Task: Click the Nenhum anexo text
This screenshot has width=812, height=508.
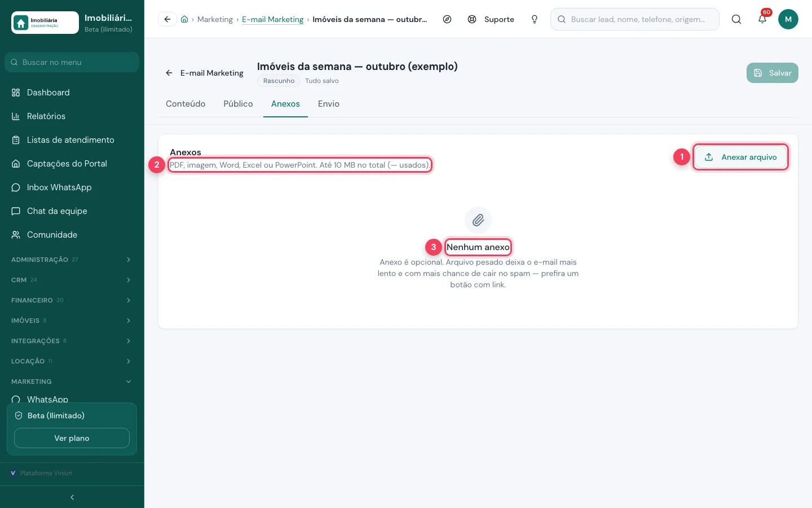Action: (478, 247)
